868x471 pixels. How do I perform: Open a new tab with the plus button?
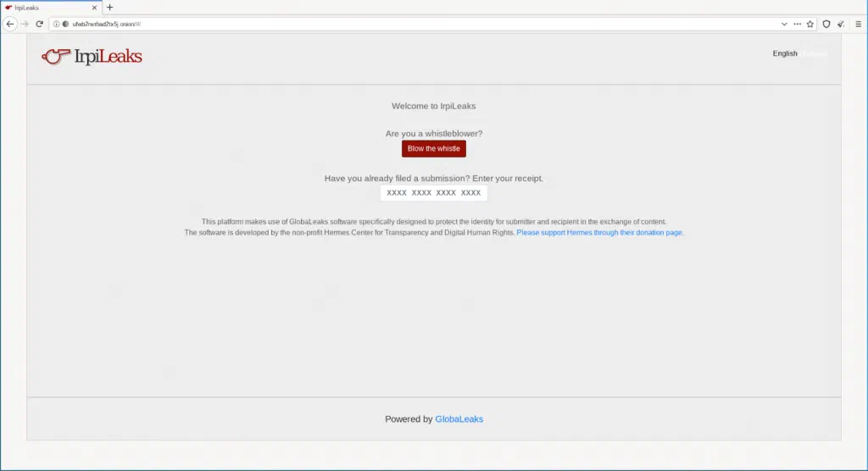point(109,7)
